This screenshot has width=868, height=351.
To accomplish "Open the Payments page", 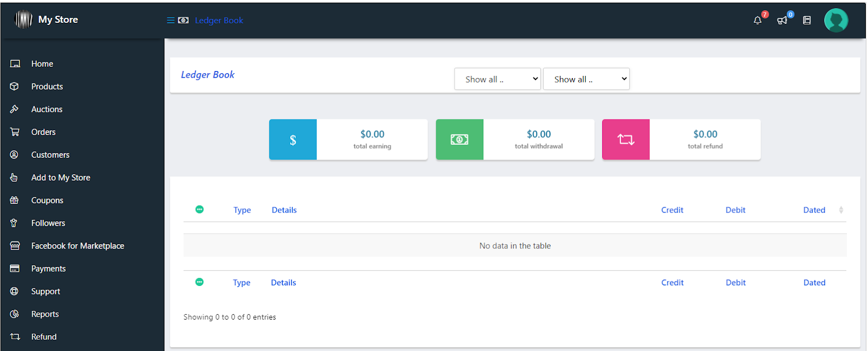I will click(48, 269).
